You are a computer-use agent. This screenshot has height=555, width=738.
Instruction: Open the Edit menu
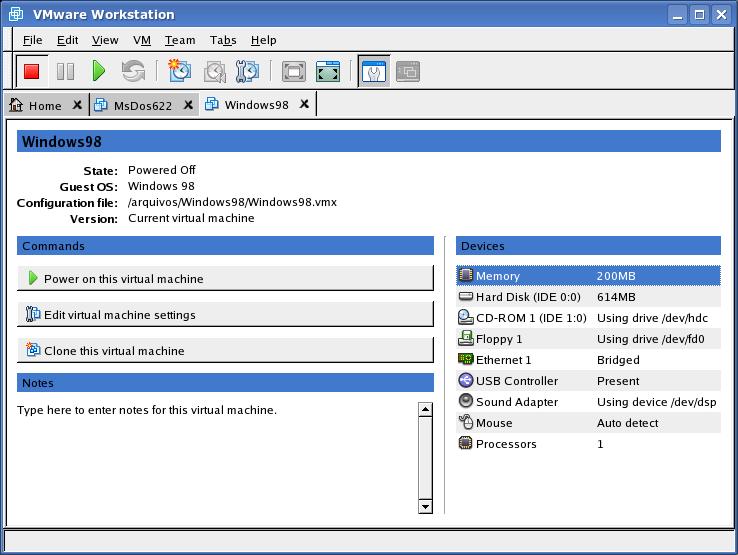pos(67,40)
